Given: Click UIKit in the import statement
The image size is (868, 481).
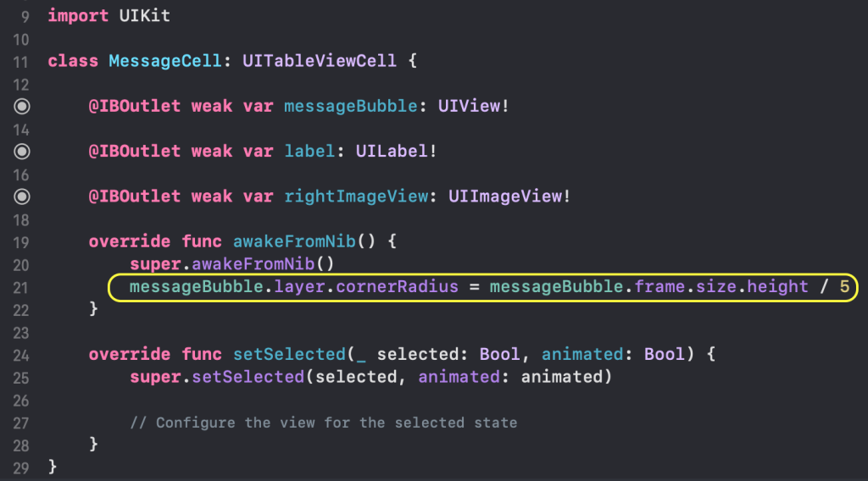Looking at the screenshot, I should 145,16.
